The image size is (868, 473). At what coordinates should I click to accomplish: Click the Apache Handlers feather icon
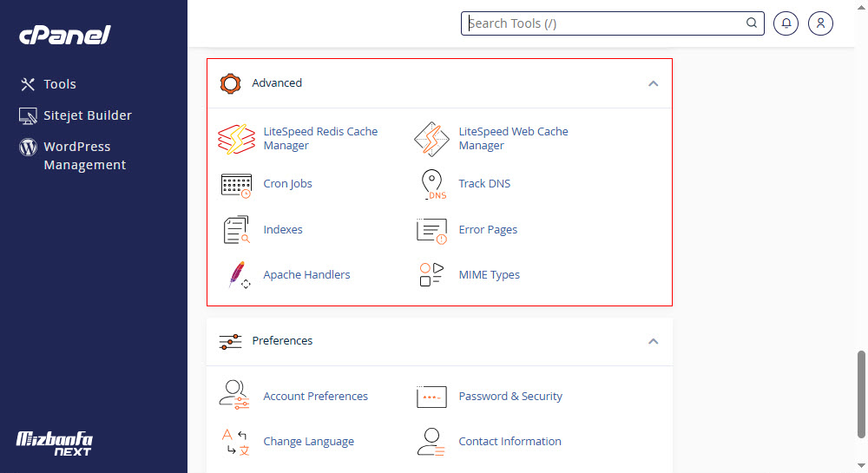tap(239, 275)
